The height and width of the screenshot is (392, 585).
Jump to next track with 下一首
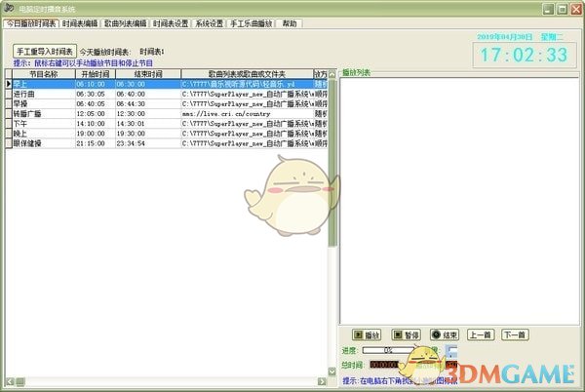coord(515,334)
